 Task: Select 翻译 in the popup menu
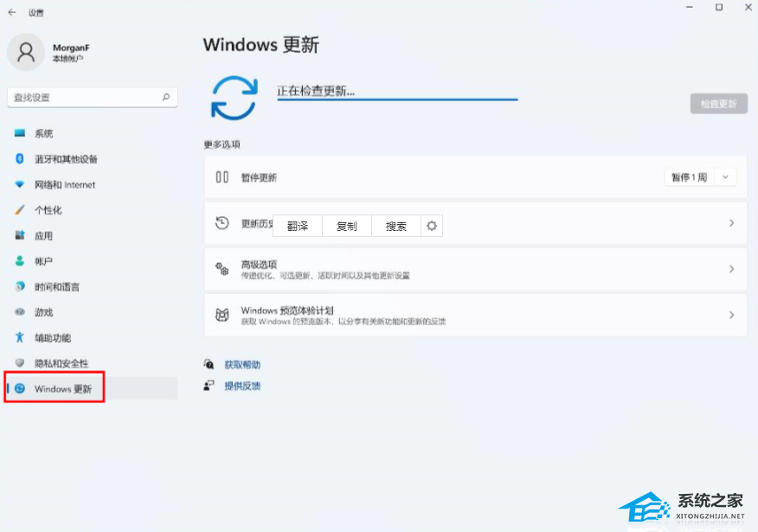298,226
